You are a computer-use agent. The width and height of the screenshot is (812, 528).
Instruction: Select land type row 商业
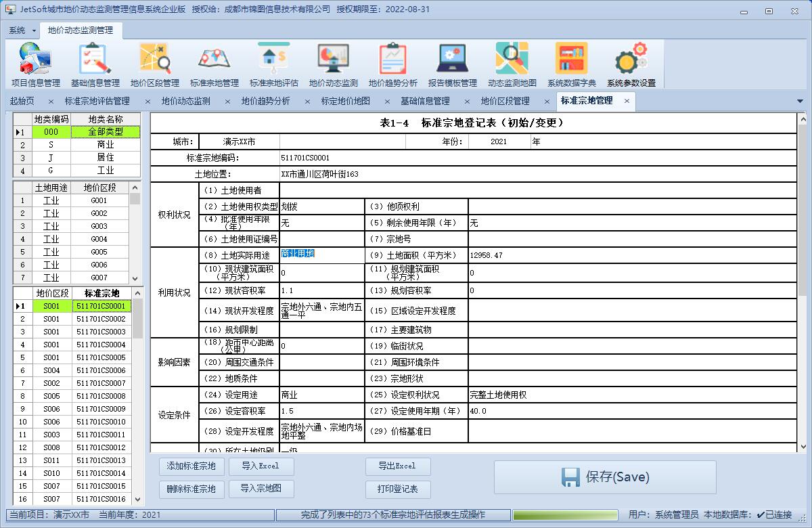[76, 145]
